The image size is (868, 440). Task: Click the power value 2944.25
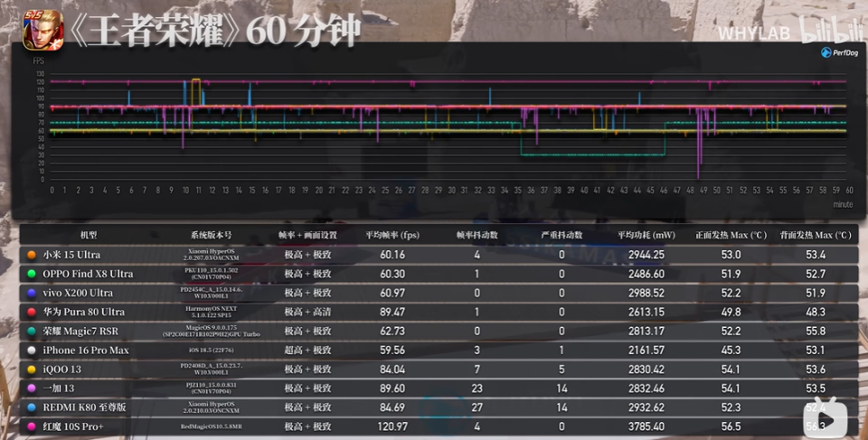coord(646,255)
